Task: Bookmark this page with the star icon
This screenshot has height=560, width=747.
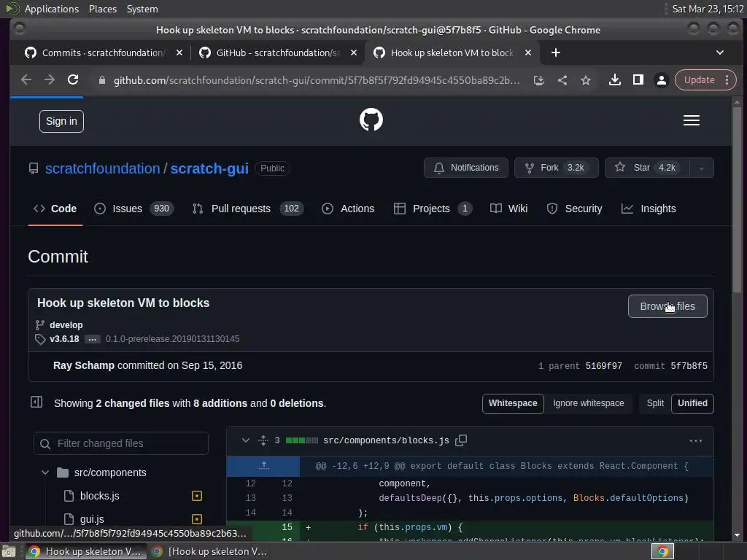Action: [x=586, y=80]
